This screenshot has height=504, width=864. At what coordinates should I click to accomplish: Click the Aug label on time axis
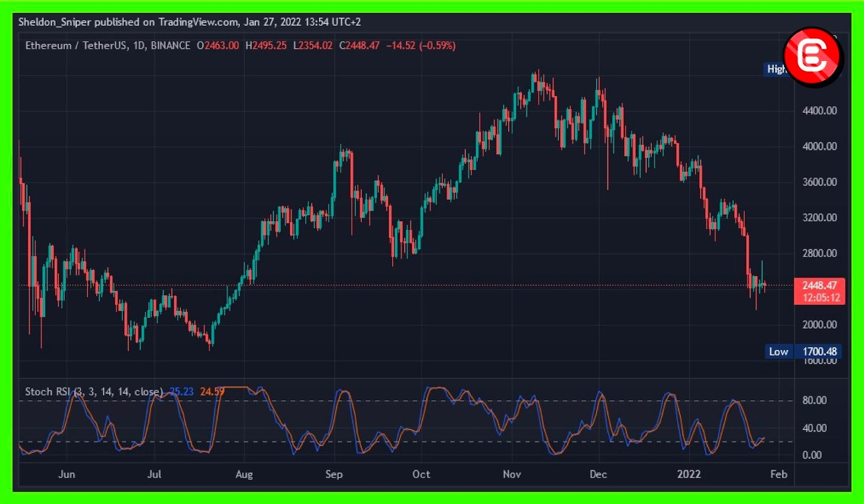244,474
